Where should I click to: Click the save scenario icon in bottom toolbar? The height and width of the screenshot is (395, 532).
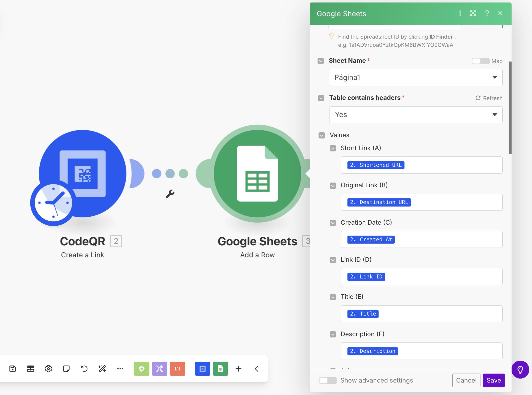[13, 369]
